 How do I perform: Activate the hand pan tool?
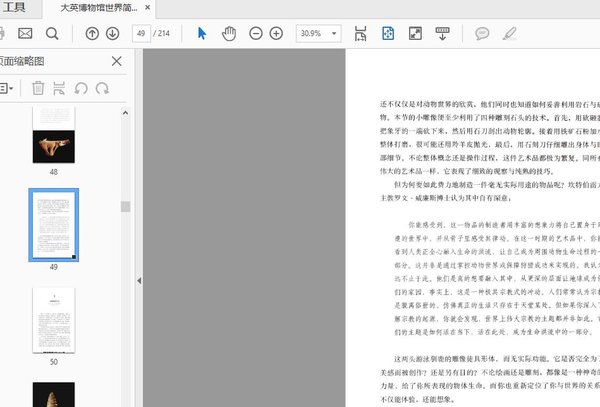pyautogui.click(x=228, y=34)
